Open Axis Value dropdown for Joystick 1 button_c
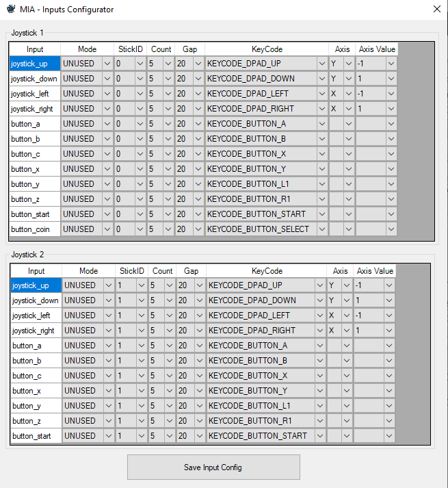Screen dimensions: 448x488 pos(391,154)
